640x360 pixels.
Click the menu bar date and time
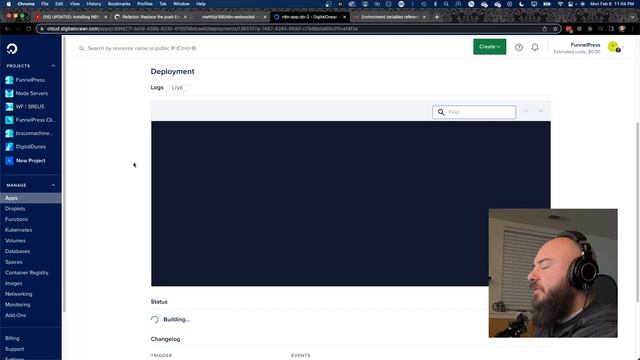[612, 4]
